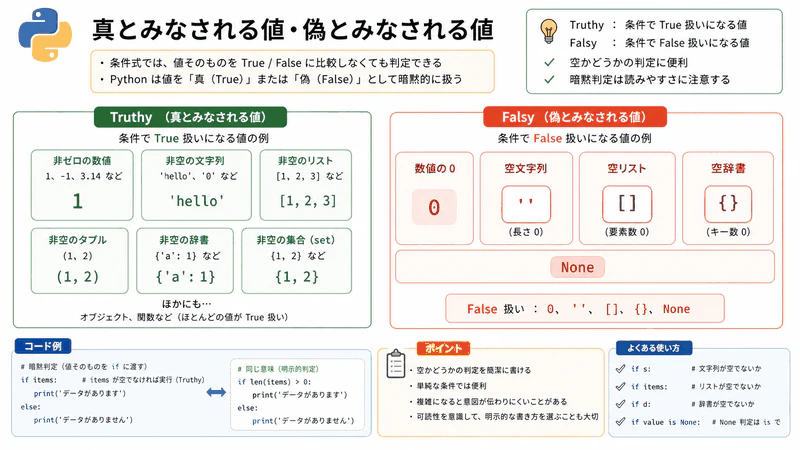The width and height of the screenshot is (800, 450).
Task: Click the 非ゼロの数値 card
Action: [x=82, y=185]
